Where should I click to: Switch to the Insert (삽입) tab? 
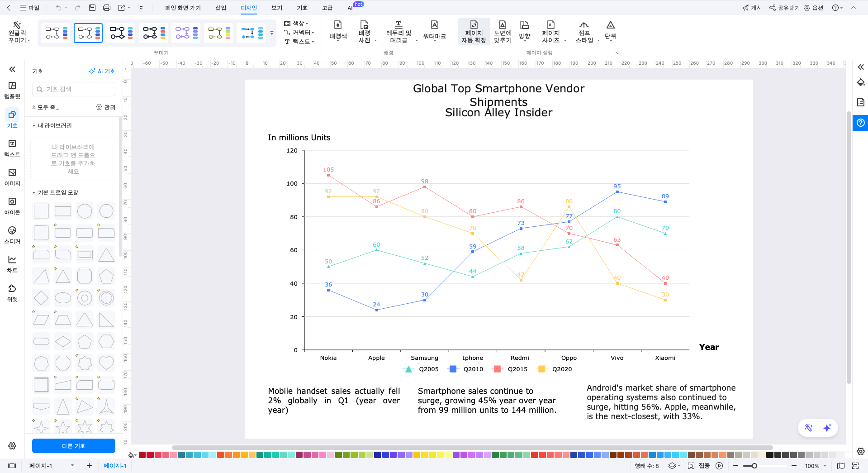pos(221,8)
